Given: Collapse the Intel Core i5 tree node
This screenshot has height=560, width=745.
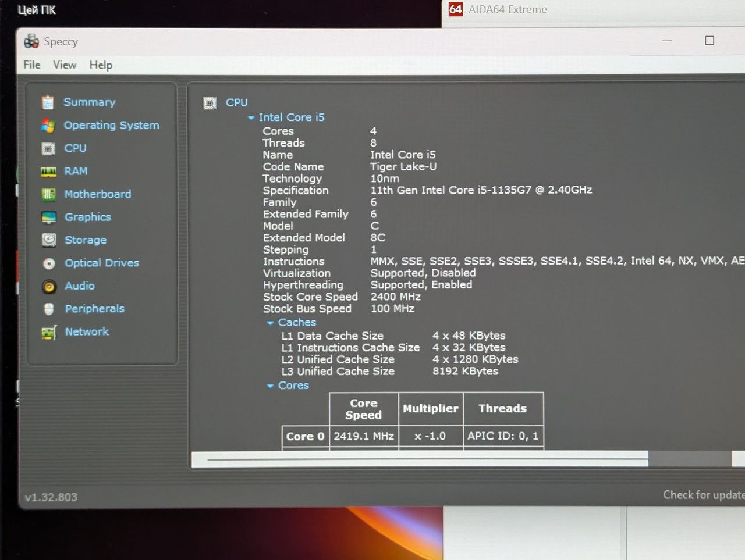Looking at the screenshot, I should (x=251, y=117).
